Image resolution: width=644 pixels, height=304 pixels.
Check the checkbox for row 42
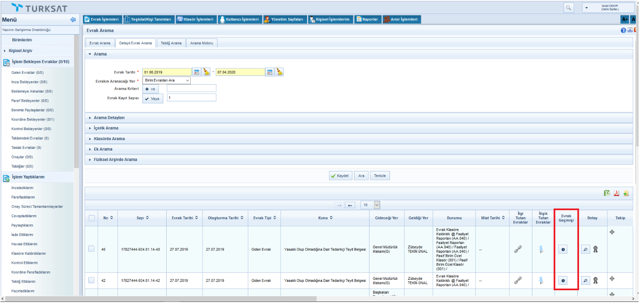point(92,280)
